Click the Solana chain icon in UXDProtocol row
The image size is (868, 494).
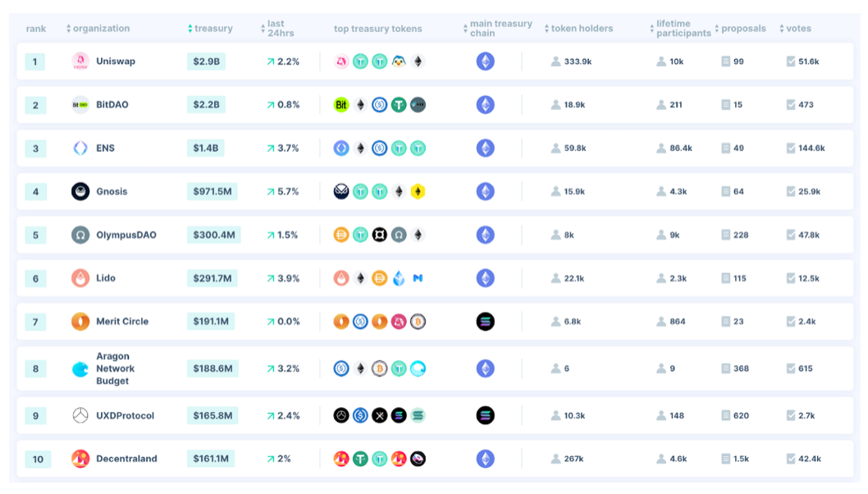[x=486, y=415]
